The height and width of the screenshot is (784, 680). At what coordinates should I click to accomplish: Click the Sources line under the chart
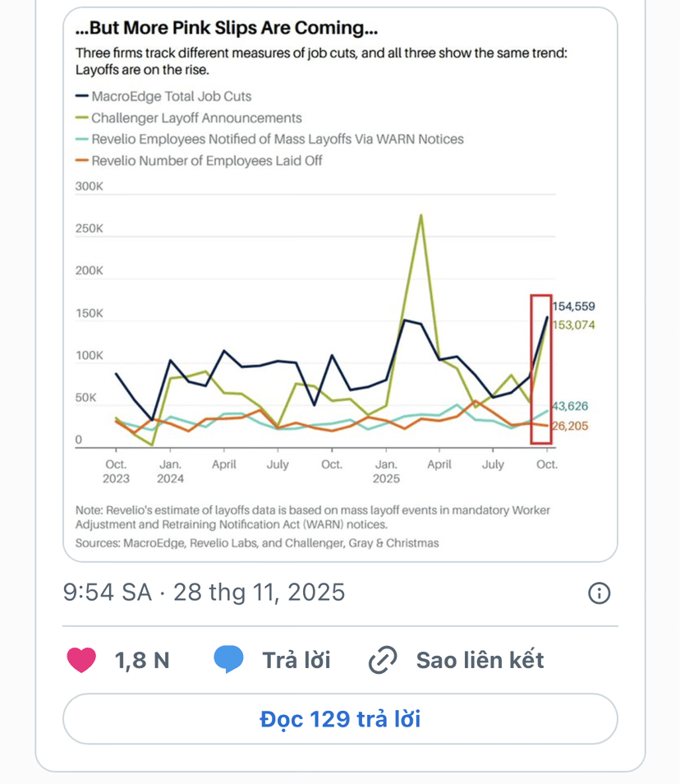[x=257, y=543]
